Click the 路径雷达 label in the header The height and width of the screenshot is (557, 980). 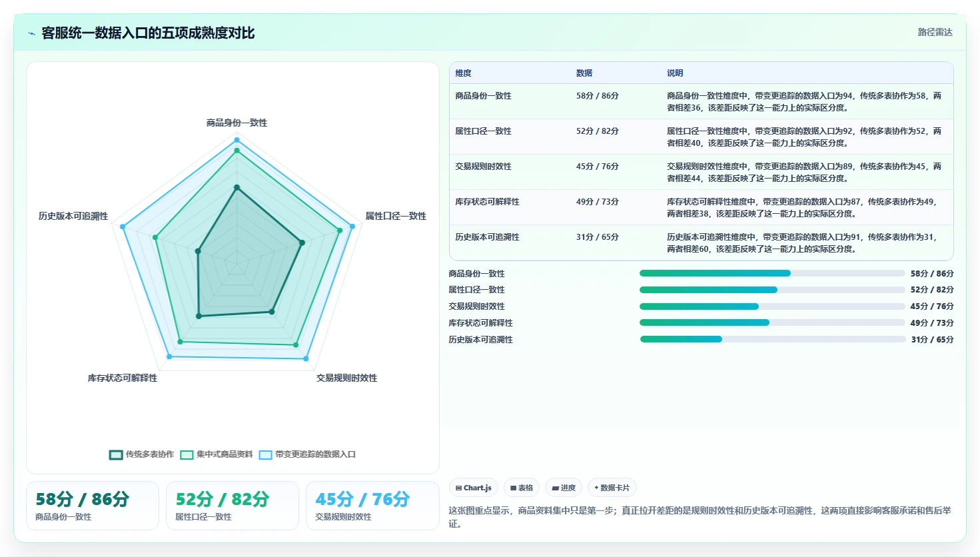click(935, 32)
